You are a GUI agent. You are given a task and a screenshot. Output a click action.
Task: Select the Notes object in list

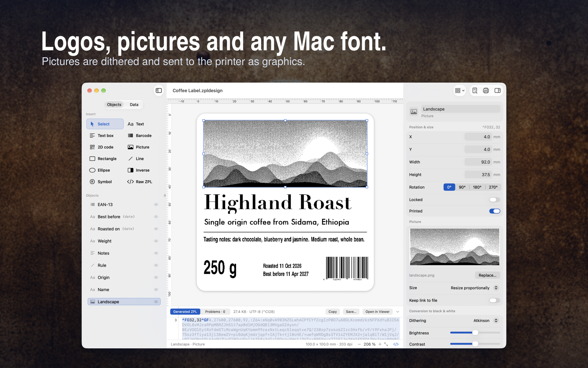[x=124, y=253]
